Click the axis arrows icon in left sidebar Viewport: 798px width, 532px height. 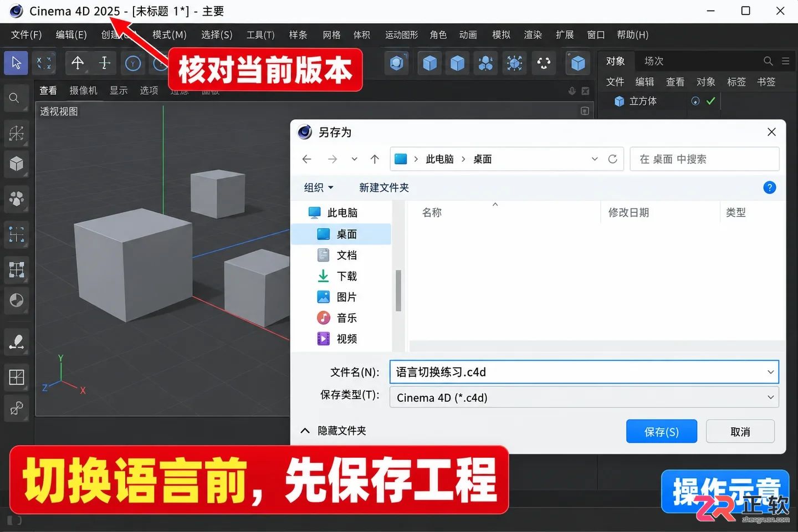pos(16,133)
